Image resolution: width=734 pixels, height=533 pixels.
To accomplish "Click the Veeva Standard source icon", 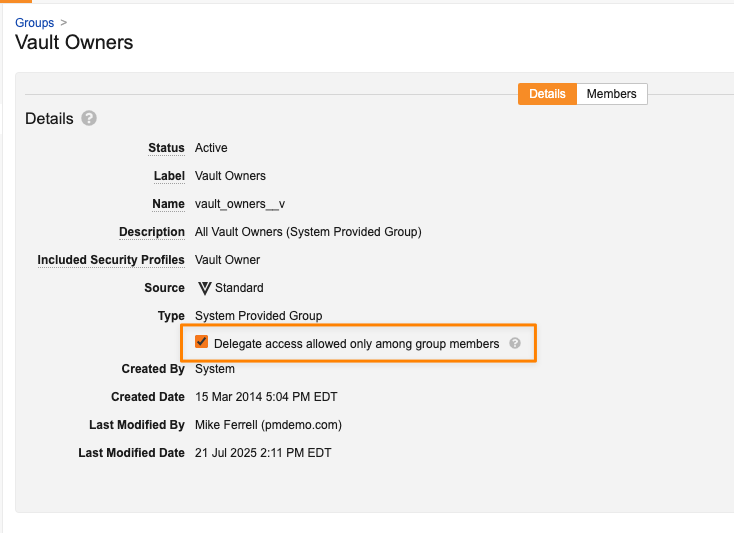I will point(204,288).
